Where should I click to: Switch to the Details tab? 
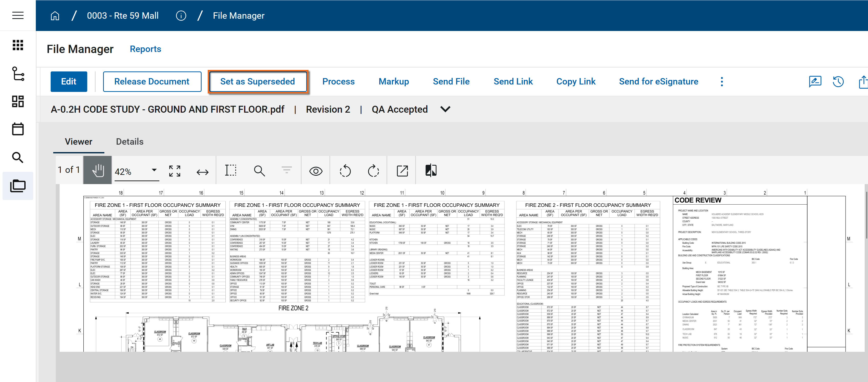[129, 142]
